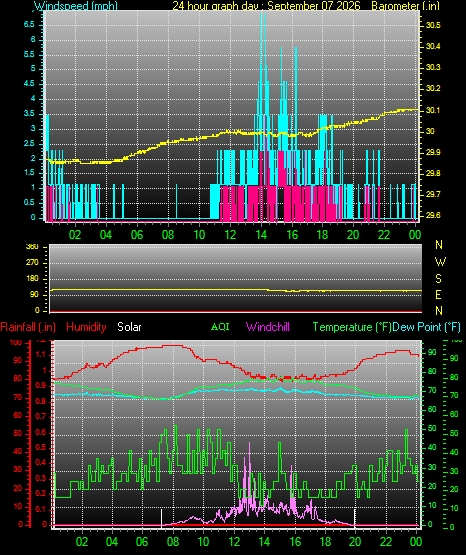Image resolution: width=466 pixels, height=555 pixels.
Task: Click the white sunset marker at 20
Action: tap(355, 518)
